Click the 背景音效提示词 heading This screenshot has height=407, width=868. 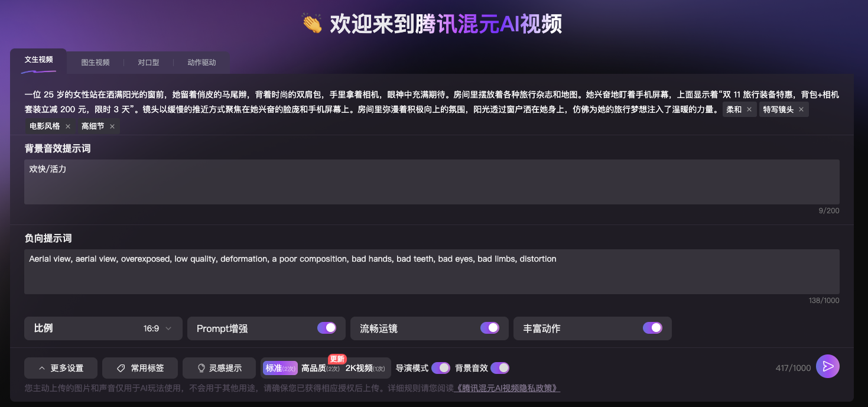[57, 148]
